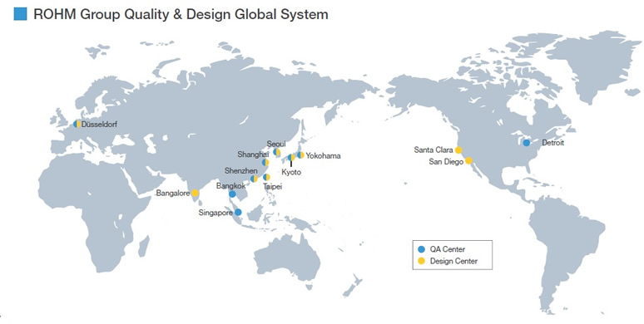The image size is (644, 324).
Task: Click the Design Center legend text
Action: pyautogui.click(x=453, y=261)
